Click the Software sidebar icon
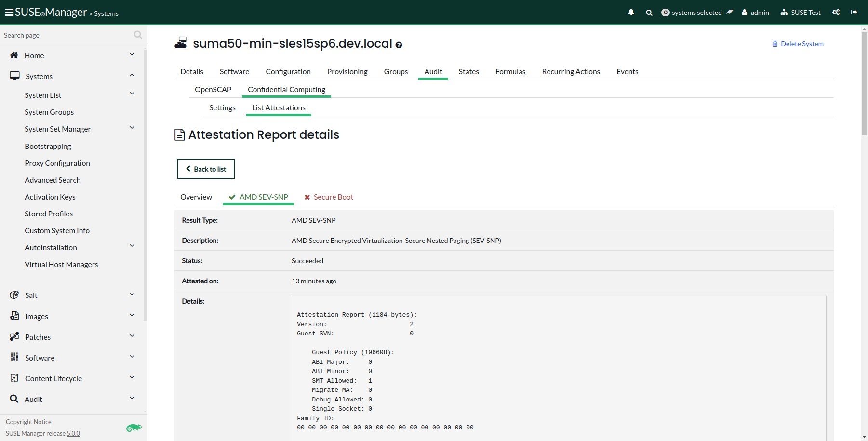Viewport: 868px width, 441px height. tap(14, 357)
